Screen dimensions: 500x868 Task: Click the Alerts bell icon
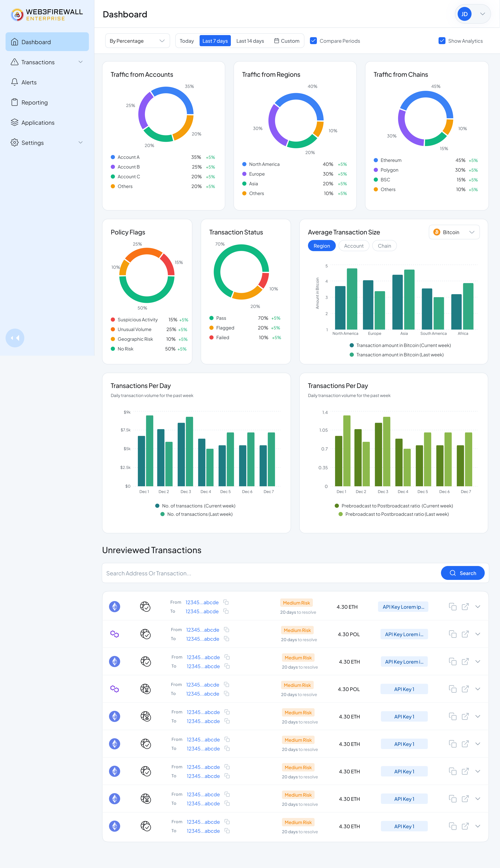point(14,82)
